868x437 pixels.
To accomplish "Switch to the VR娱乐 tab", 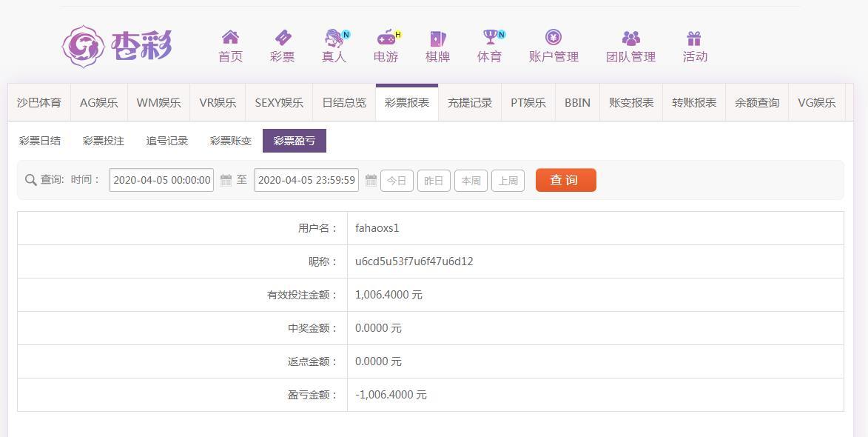I will point(218,102).
